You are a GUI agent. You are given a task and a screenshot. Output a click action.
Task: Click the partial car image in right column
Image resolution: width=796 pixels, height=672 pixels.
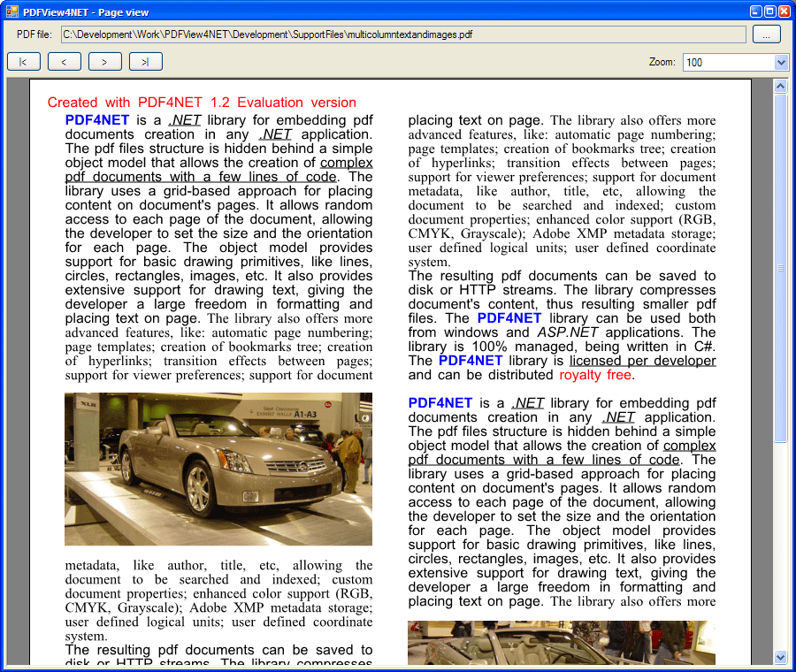[x=562, y=643]
